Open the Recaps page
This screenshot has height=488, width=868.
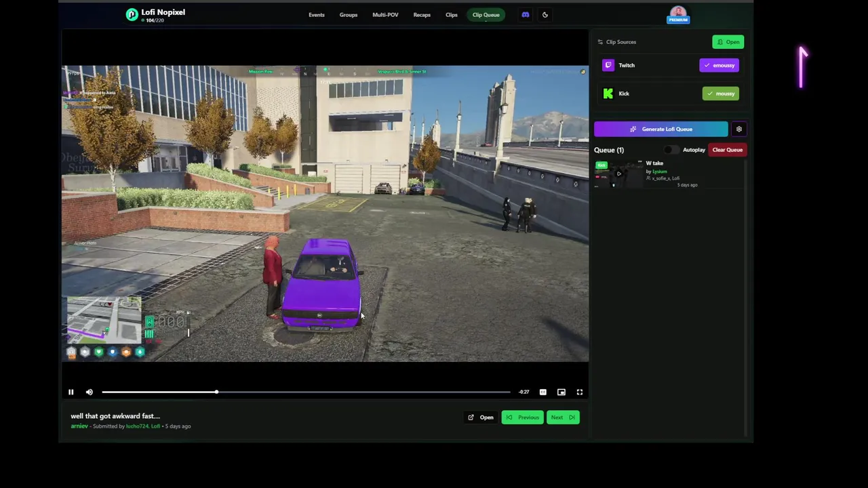tap(422, 14)
